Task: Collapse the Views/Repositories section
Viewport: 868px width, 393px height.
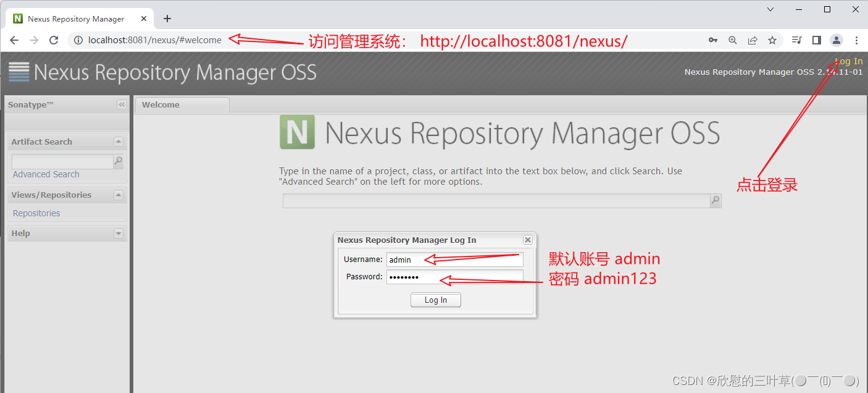Action: [x=119, y=195]
